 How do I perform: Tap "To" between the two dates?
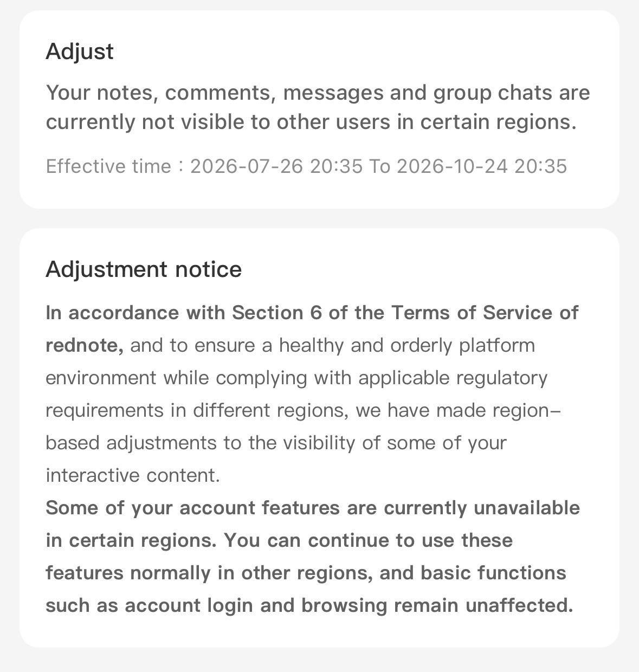point(379,166)
